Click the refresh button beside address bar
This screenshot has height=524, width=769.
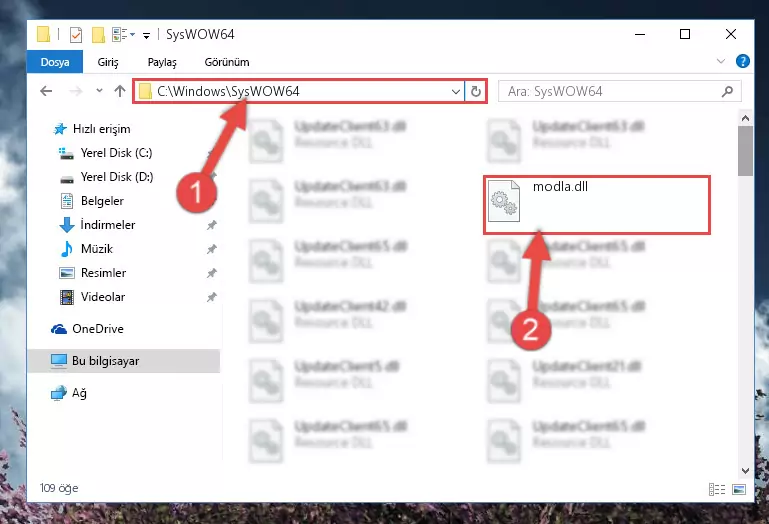pos(476,91)
